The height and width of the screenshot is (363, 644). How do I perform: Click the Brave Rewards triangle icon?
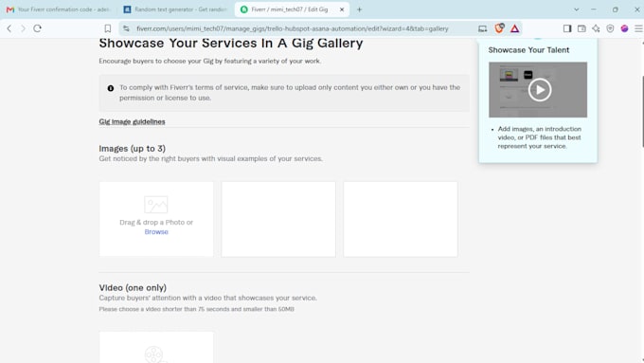(514, 28)
